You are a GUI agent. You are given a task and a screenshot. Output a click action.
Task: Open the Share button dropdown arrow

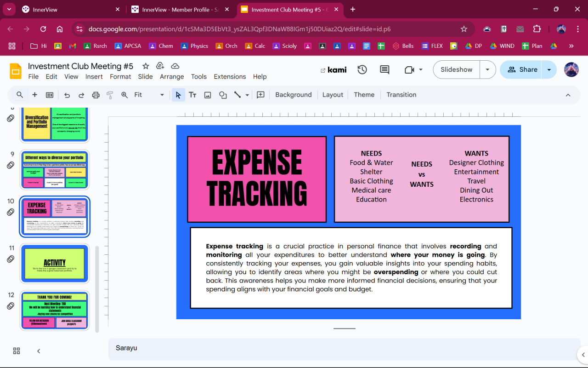coord(549,70)
